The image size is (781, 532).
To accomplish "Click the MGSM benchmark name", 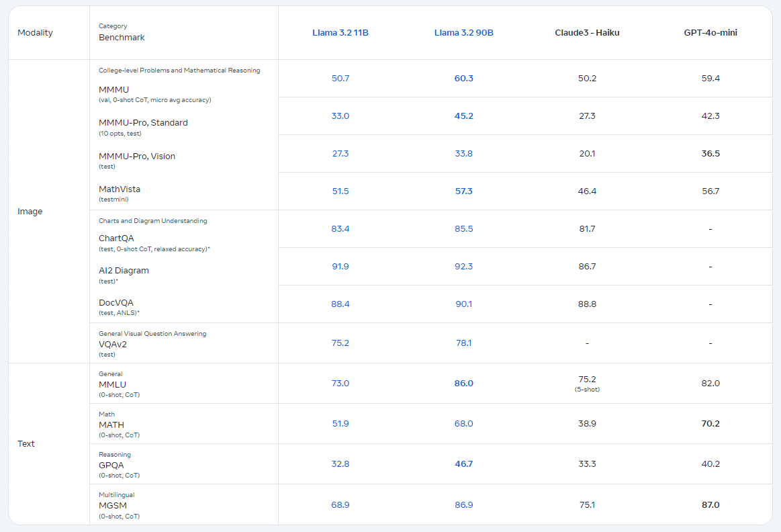I will coord(112,505).
